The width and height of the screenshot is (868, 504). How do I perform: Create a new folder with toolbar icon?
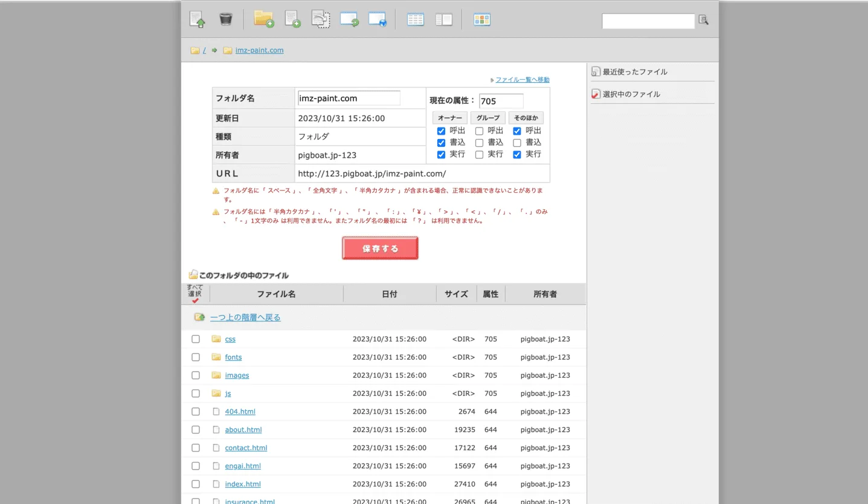point(264,19)
